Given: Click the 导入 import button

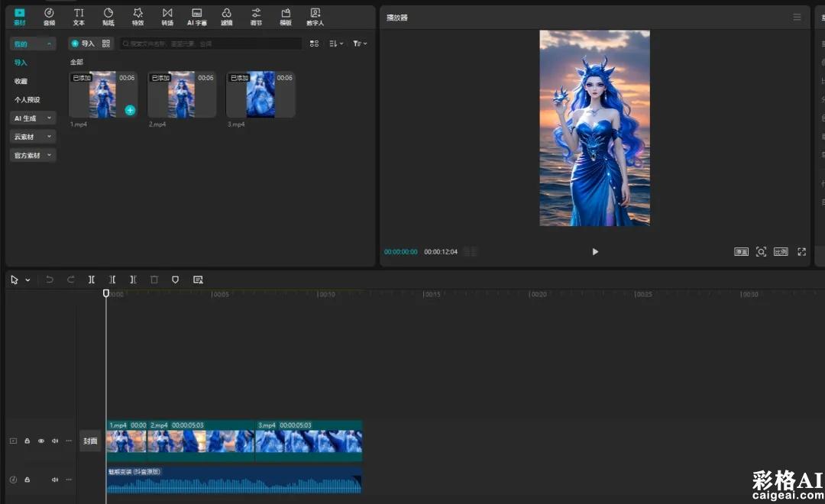Looking at the screenshot, I should 82,44.
